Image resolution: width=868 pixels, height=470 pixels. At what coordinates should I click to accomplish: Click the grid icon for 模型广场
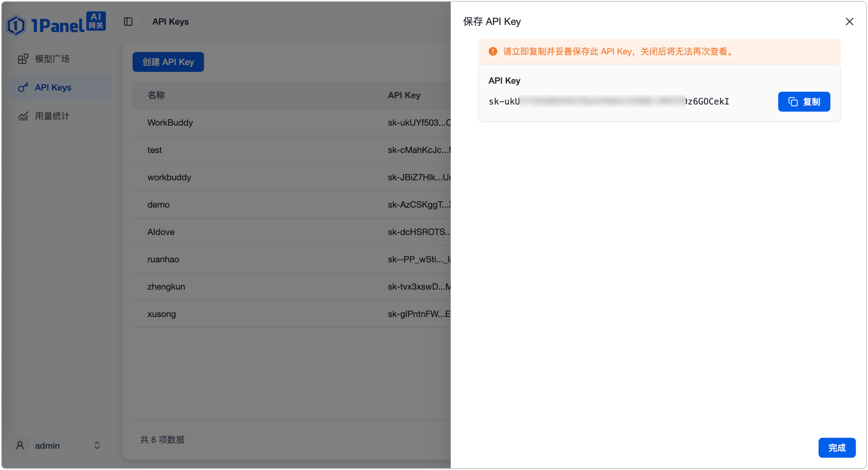[x=23, y=59]
